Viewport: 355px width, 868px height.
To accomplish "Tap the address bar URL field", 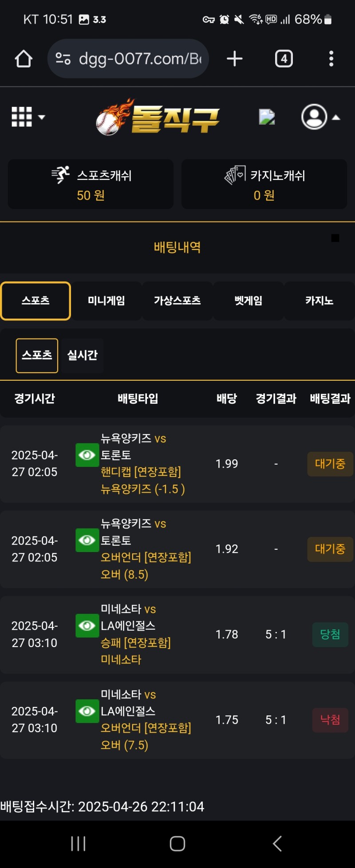I will [140, 59].
